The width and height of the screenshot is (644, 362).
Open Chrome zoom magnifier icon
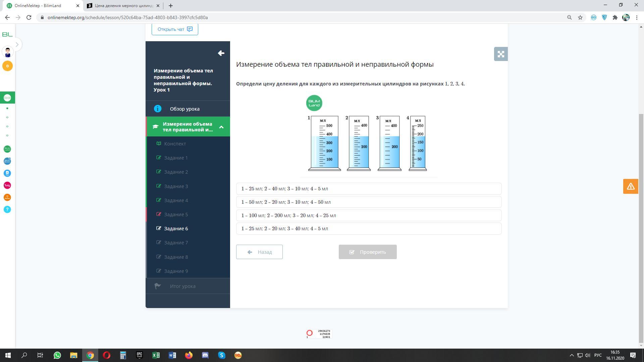click(x=569, y=17)
